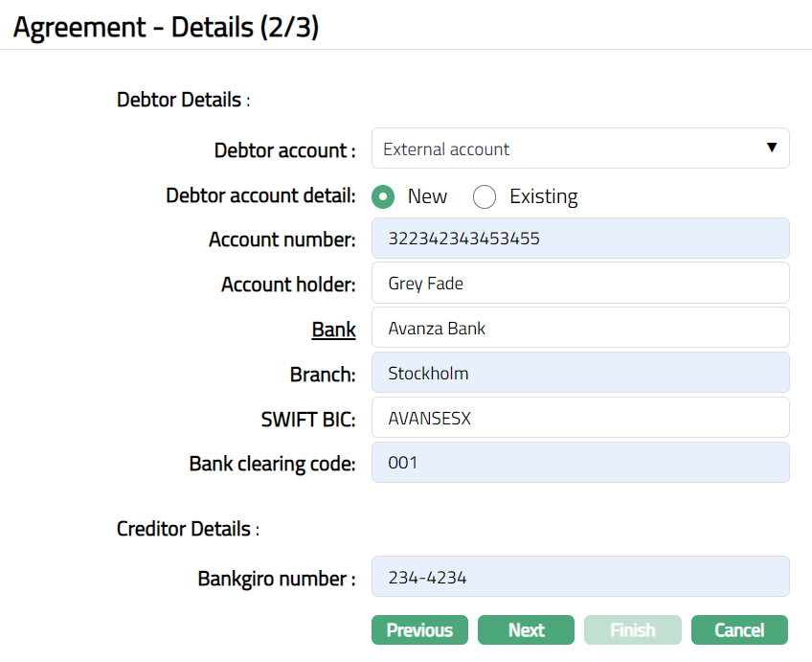Open the Debtor account dropdown arrow
The width and height of the screenshot is (812, 662).
771,148
